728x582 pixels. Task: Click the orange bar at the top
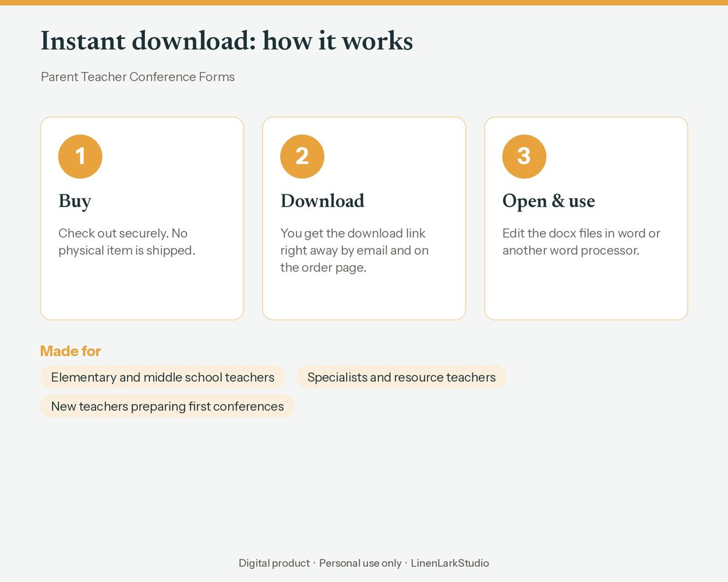pyautogui.click(x=364, y=2)
